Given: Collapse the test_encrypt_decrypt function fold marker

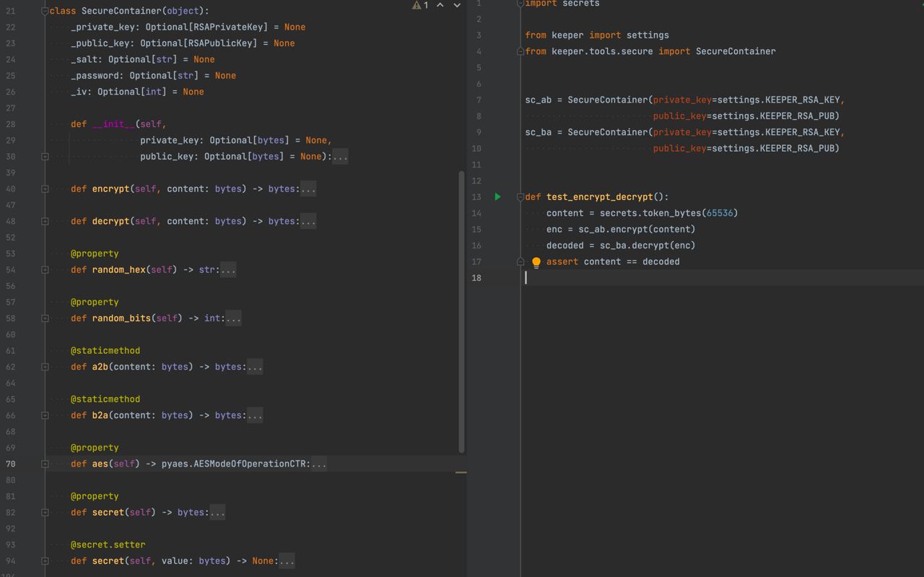Looking at the screenshot, I should tap(520, 197).
